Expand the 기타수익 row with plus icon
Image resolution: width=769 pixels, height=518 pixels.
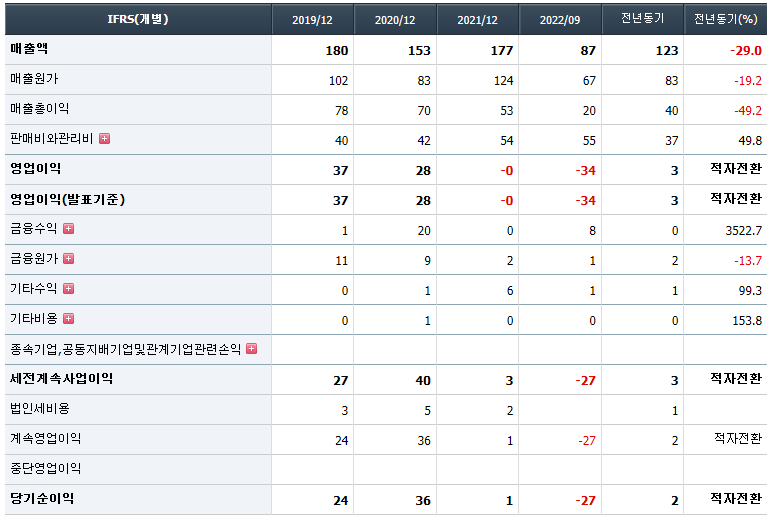pos(69,288)
